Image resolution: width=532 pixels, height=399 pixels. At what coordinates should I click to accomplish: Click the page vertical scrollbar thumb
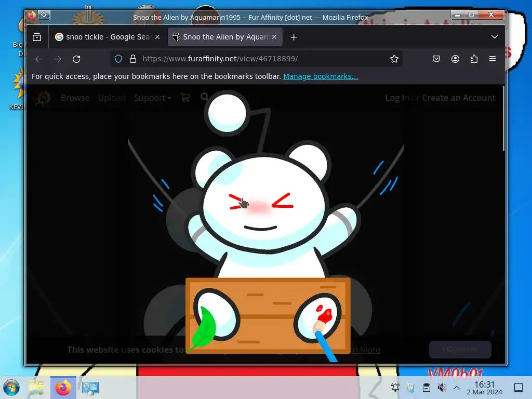[503, 119]
